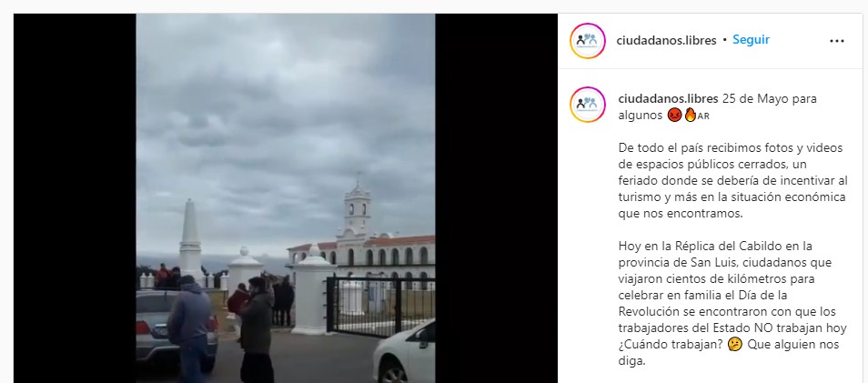Click the right black letterbox bar of video

[496, 198]
